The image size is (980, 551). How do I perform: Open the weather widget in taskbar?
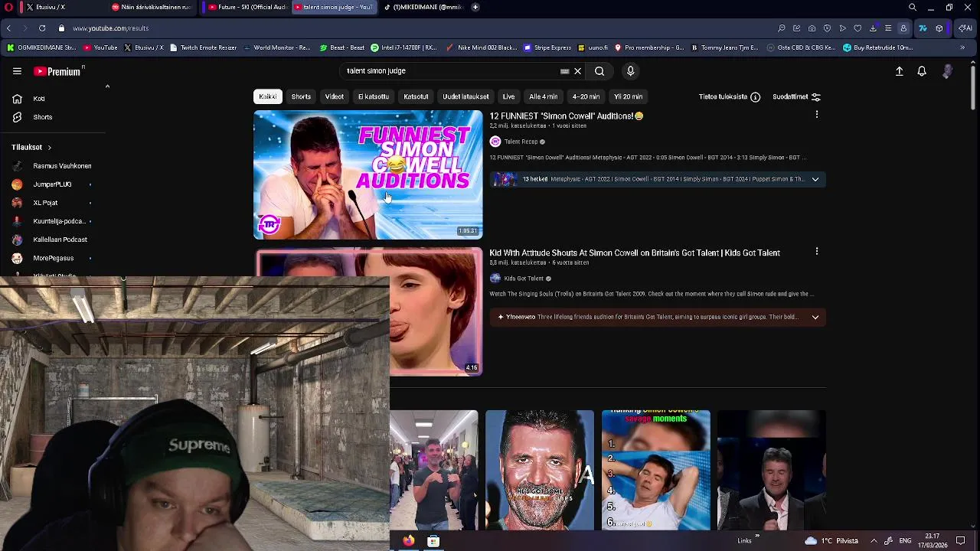tap(831, 540)
